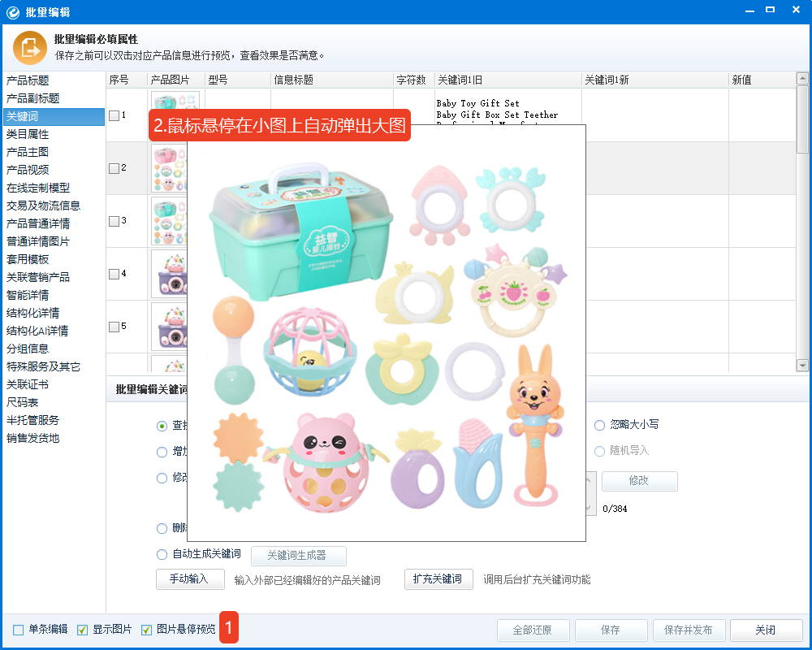Click product thumbnail in row 4
The image size is (812, 650).
point(170,274)
